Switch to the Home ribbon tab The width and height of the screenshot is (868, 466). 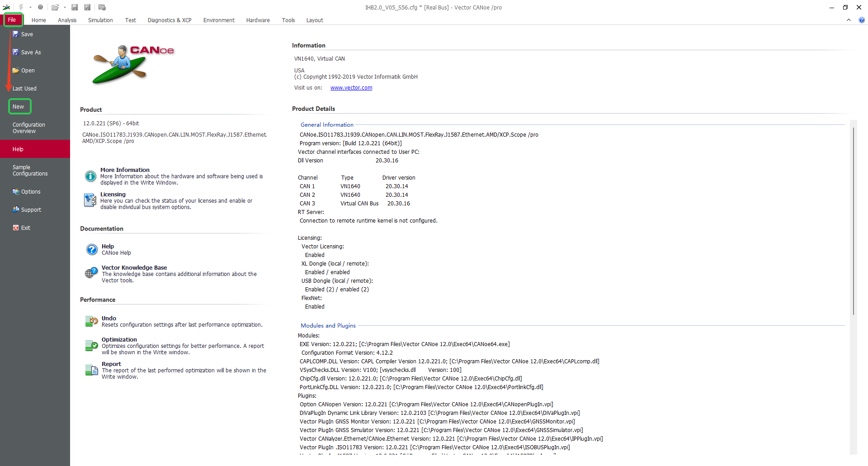(x=39, y=20)
